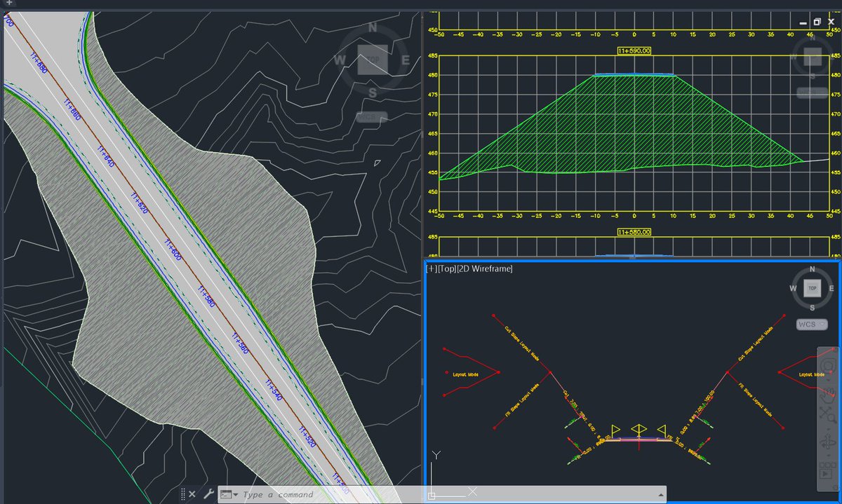The width and height of the screenshot is (842, 504).
Task: Select the center assembly baseline marker
Action: (639, 428)
